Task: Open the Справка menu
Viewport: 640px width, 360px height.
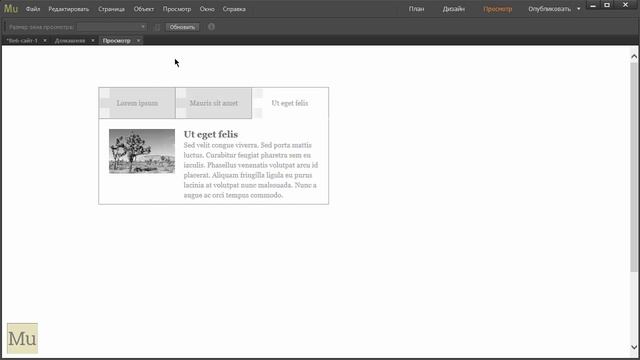Action: pyautogui.click(x=234, y=9)
